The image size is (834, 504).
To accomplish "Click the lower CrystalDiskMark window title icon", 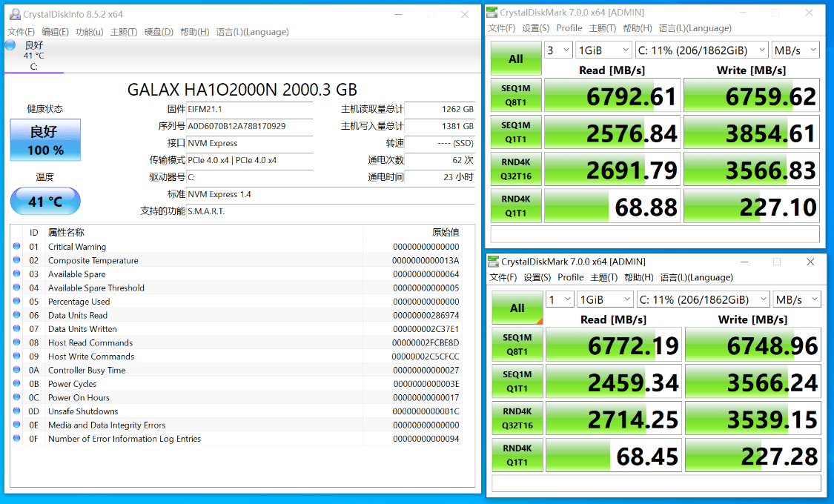I will [494, 262].
